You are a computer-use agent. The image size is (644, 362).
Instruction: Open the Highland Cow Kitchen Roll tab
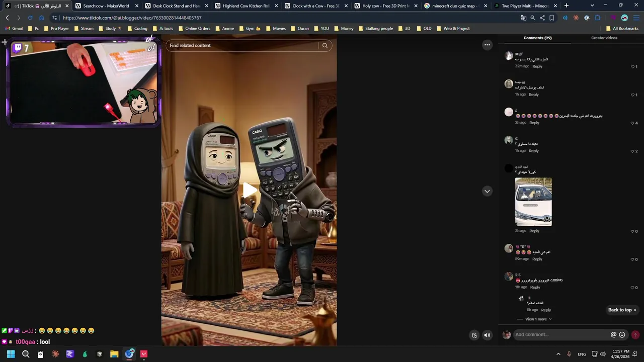point(246,6)
